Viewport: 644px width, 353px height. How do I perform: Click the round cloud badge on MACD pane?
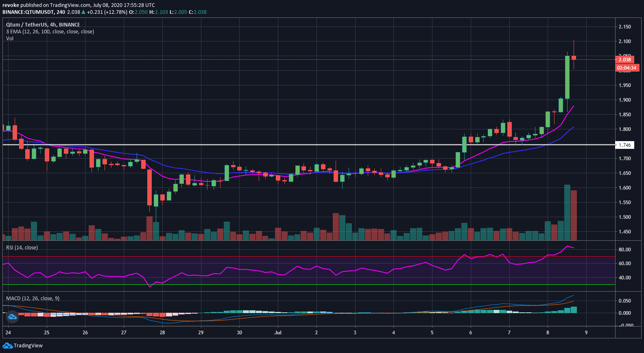12,316
